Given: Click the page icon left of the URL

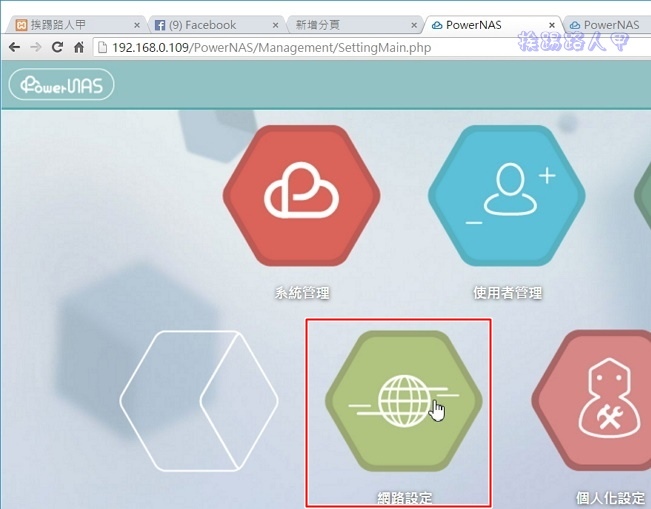Looking at the screenshot, I should pyautogui.click(x=101, y=47).
